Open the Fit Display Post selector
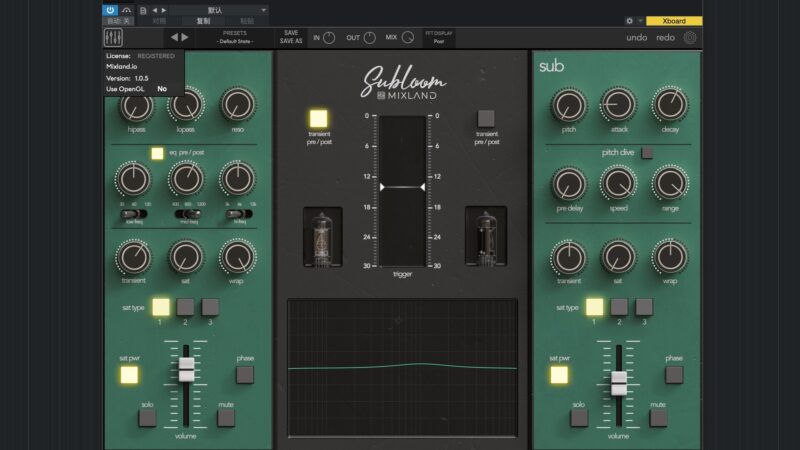The height and width of the screenshot is (450, 800). 438,38
